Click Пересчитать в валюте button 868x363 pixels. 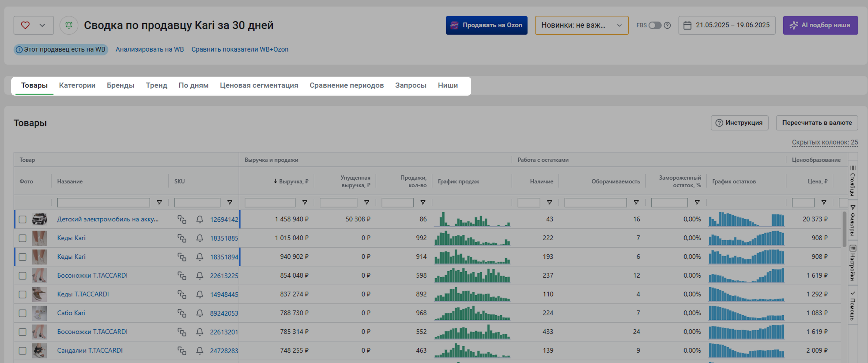tap(817, 123)
